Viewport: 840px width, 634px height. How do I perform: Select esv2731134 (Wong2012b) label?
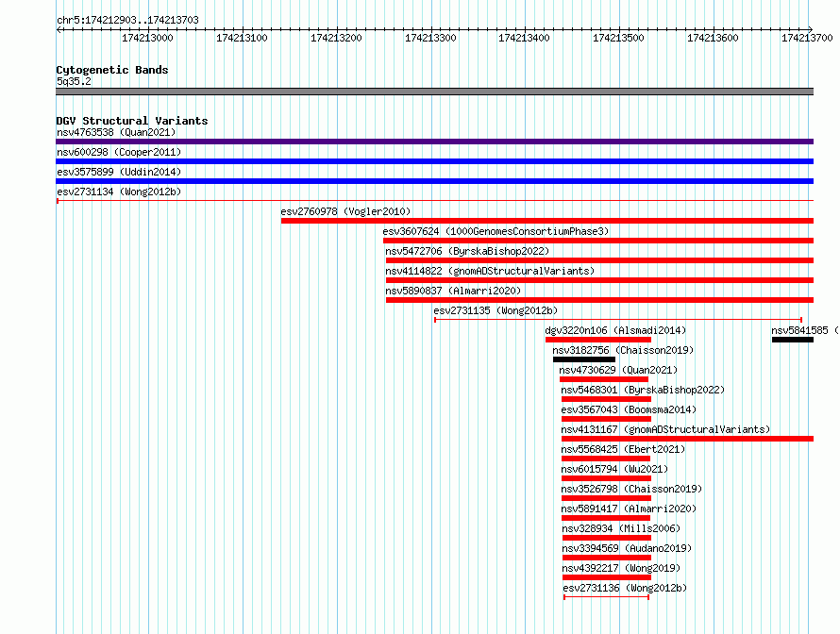[119, 192]
